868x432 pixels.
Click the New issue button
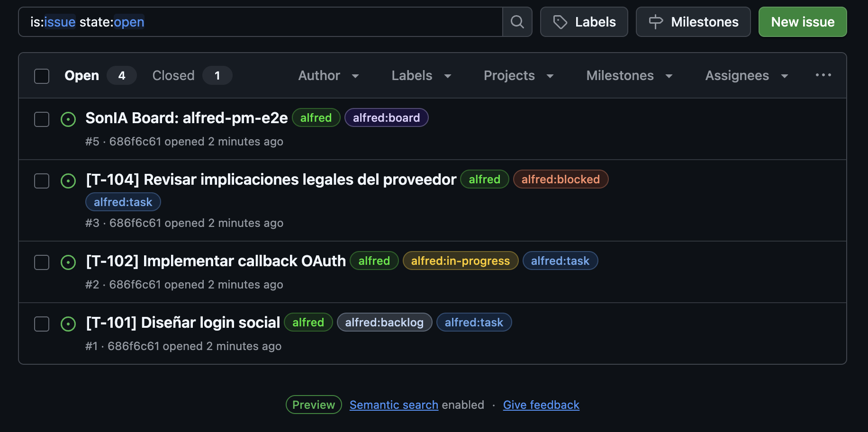pyautogui.click(x=802, y=22)
